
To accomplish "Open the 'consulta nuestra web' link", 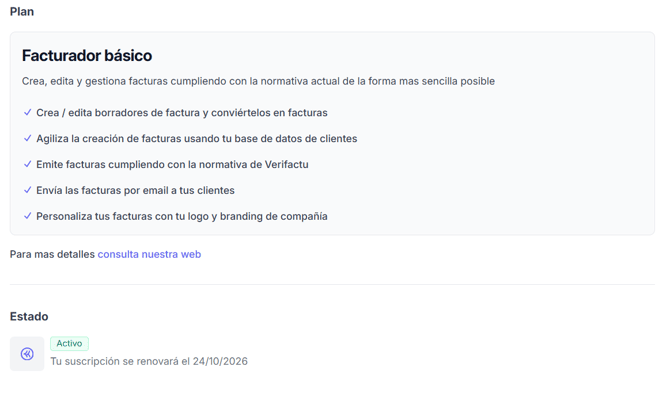I will click(x=149, y=255).
